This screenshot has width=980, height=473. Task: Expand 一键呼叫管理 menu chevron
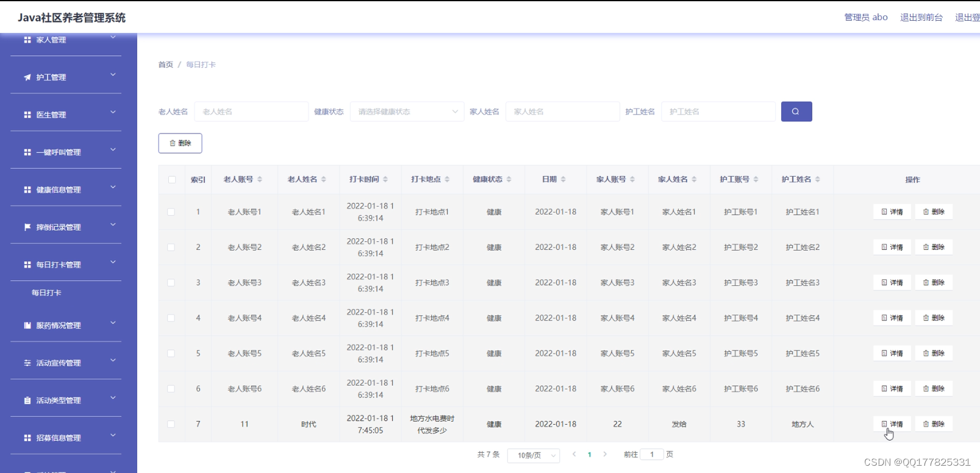(x=113, y=150)
